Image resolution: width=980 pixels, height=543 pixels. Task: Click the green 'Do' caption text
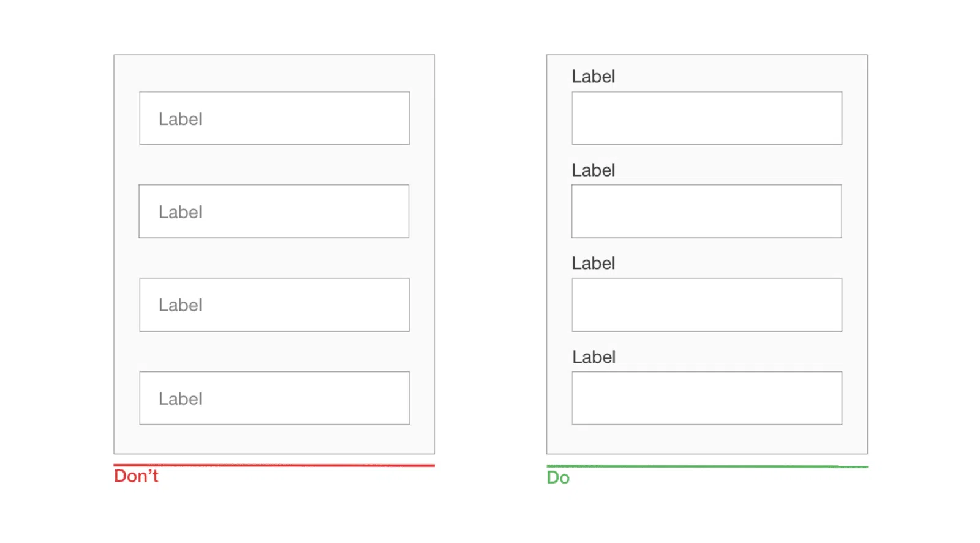click(x=558, y=477)
